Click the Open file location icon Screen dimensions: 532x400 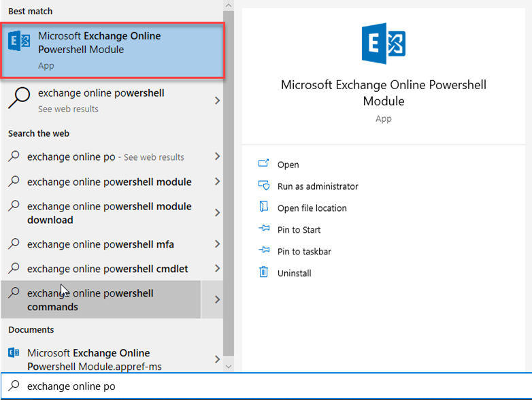(x=264, y=207)
